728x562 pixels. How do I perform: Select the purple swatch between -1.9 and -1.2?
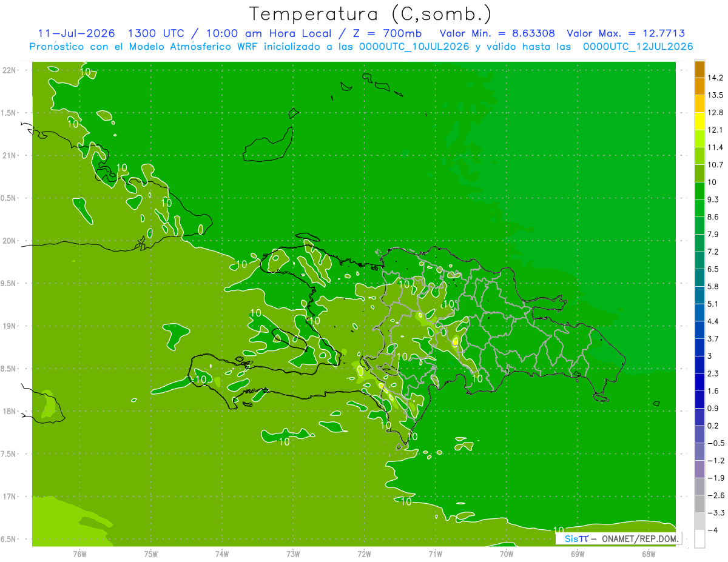(x=699, y=469)
